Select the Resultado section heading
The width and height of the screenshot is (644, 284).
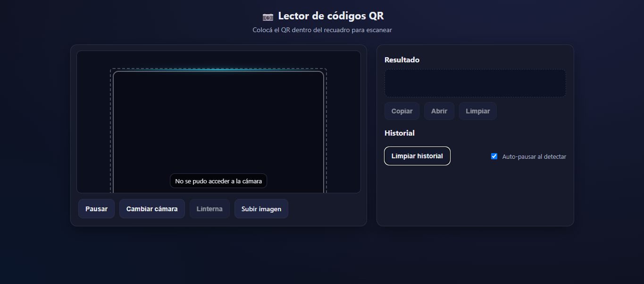[401, 60]
